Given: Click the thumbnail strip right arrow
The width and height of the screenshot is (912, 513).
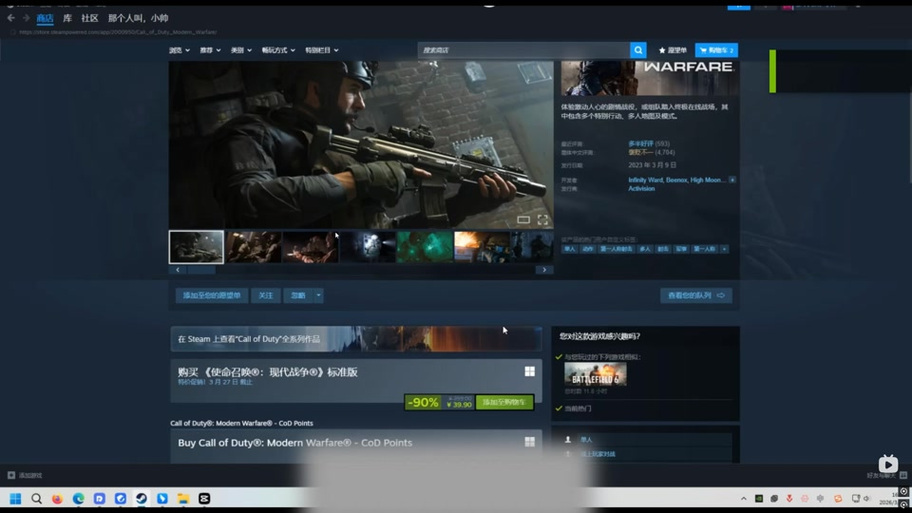Looking at the screenshot, I should pyautogui.click(x=544, y=270).
